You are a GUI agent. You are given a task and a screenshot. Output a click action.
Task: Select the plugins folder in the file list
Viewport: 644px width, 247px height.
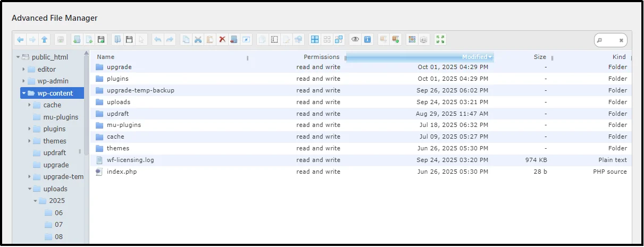(x=361, y=79)
